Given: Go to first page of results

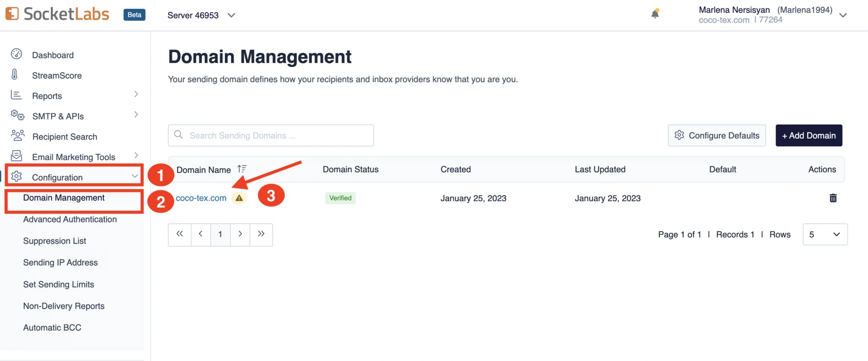Looking at the screenshot, I should pyautogui.click(x=180, y=234).
